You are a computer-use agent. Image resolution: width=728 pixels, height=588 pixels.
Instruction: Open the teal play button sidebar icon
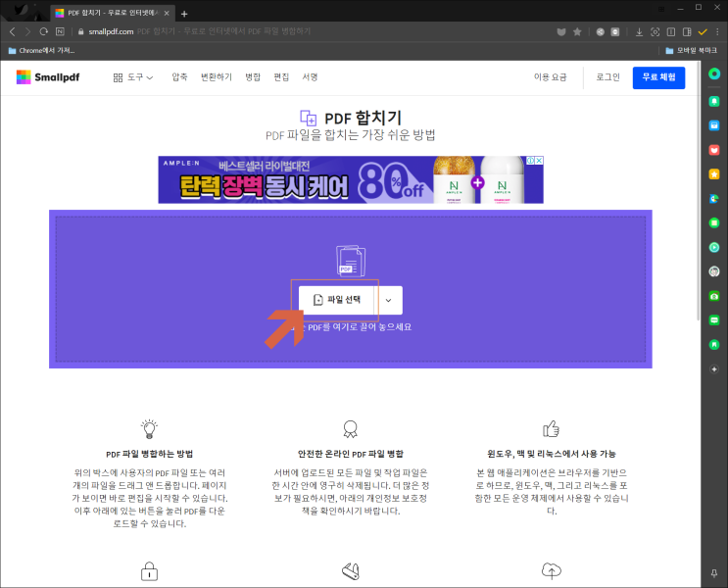click(714, 248)
